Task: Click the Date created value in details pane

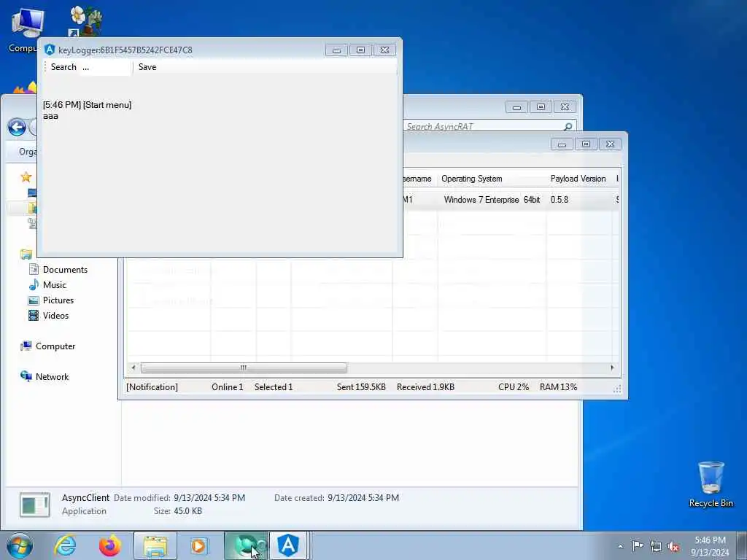Action: [x=363, y=497]
